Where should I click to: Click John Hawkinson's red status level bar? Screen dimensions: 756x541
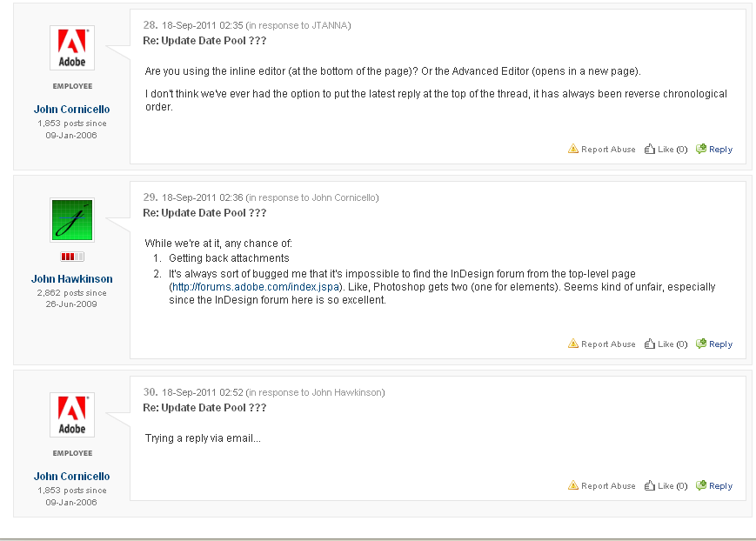[72, 257]
